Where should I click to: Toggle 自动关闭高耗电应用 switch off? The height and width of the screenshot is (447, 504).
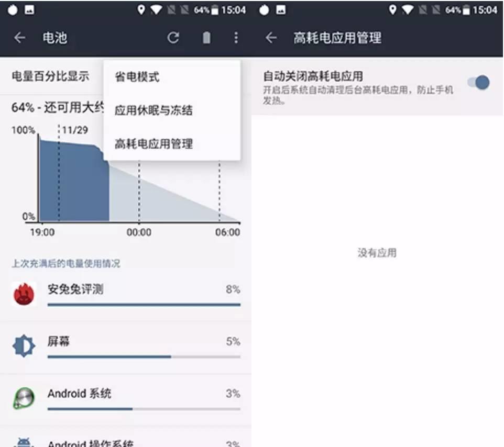coord(479,83)
